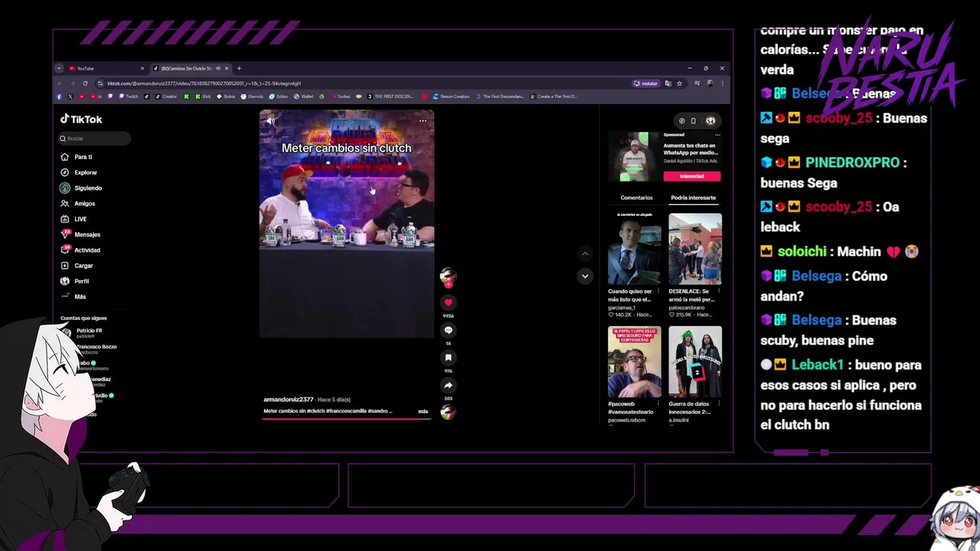Viewport: 980px width, 551px height.
Task: Open 'Guerra de datos innecesarios' video
Action: click(694, 362)
